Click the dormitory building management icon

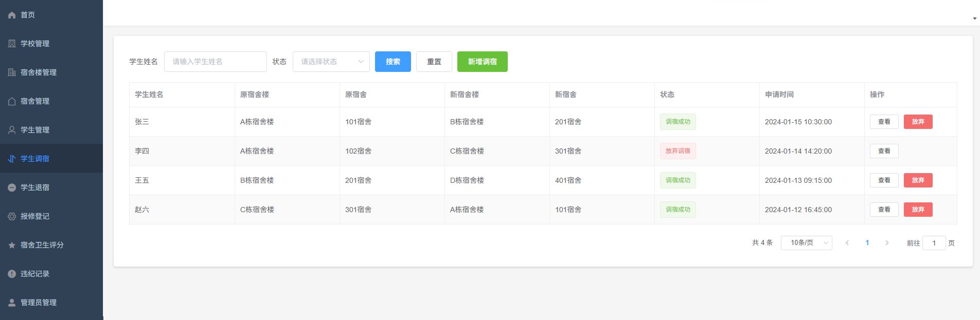coord(12,72)
